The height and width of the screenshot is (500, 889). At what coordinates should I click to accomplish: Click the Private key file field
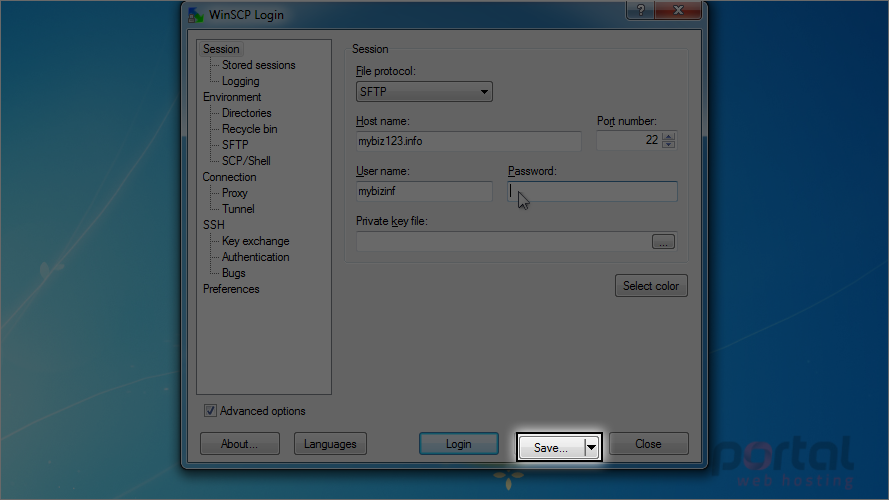503,241
